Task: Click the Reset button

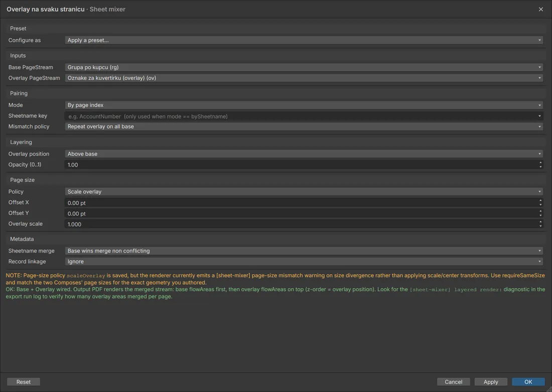Action: coord(24,382)
